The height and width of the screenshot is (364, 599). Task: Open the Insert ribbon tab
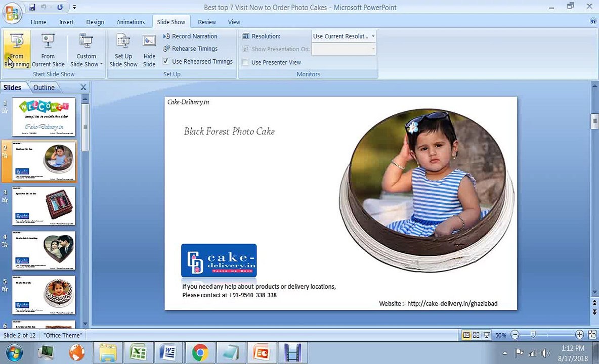pyautogui.click(x=66, y=22)
